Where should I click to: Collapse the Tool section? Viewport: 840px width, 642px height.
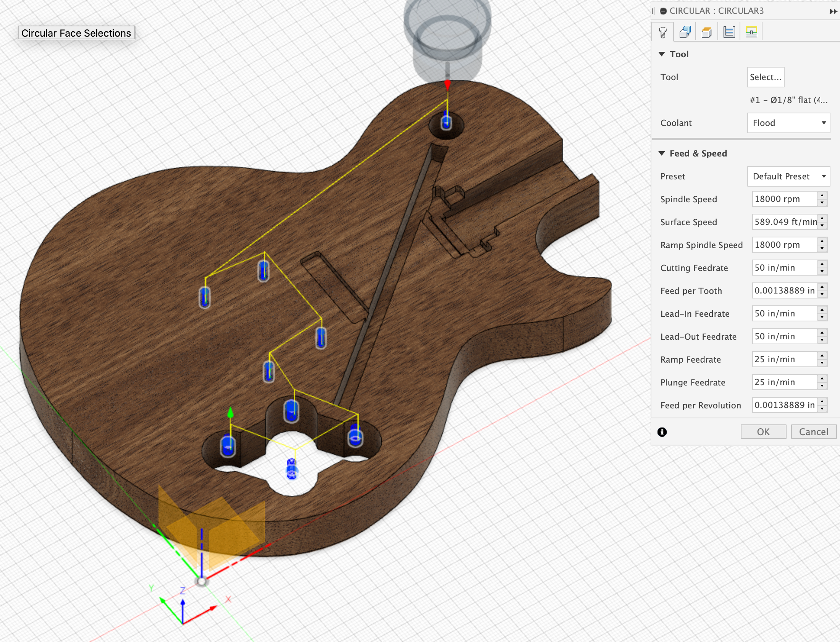tap(662, 54)
